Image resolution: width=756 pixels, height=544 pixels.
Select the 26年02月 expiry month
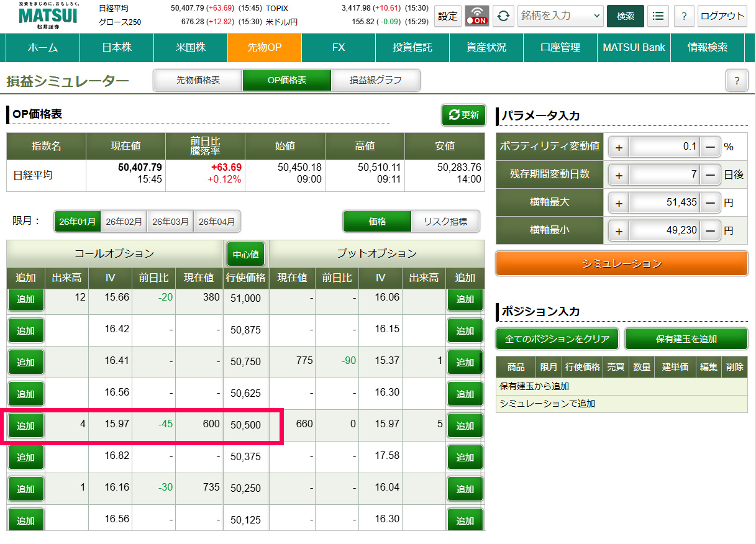(x=124, y=221)
